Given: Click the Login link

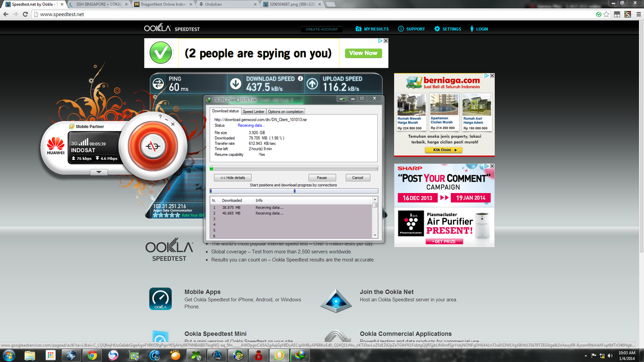Looking at the screenshot, I should pyautogui.click(x=479, y=29).
